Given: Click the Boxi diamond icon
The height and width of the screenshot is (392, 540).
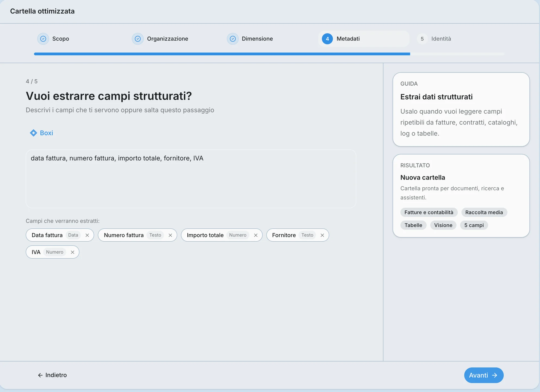Looking at the screenshot, I should [33, 133].
